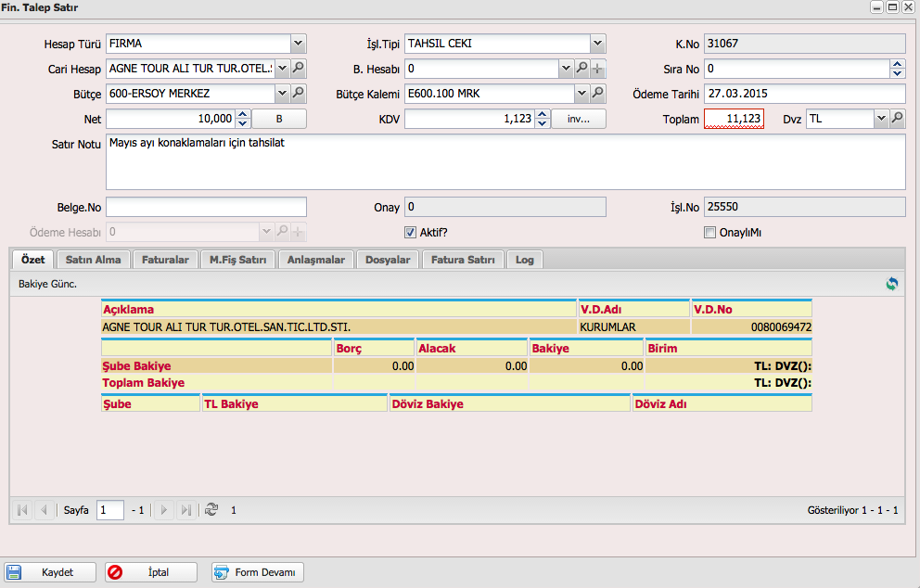Search Cari Hesap with magnifier icon
This screenshot has height=588, width=920.
(298, 68)
